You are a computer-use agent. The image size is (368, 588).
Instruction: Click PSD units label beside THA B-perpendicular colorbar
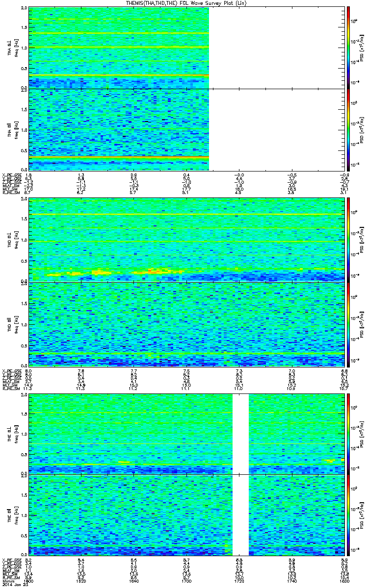click(x=363, y=48)
